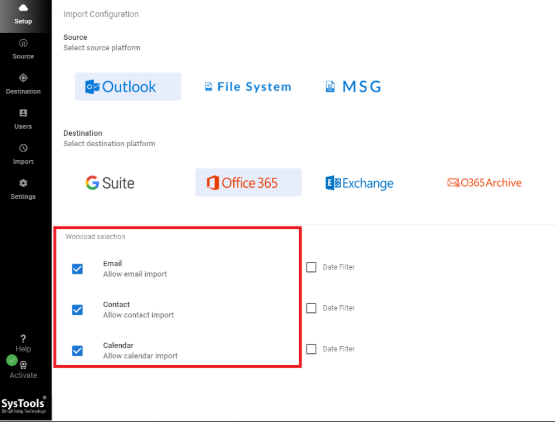Screen dimensions: 555x422
Task: Uncheck the Contact workload checkbox
Action: 78,310
